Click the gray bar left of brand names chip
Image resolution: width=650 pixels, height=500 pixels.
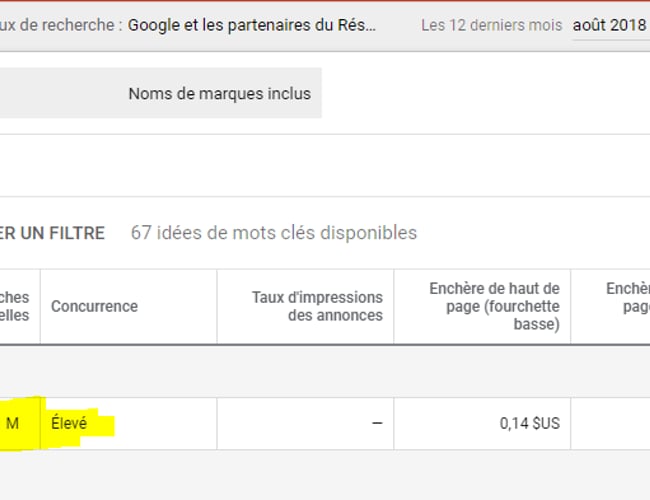pyautogui.click(x=50, y=93)
